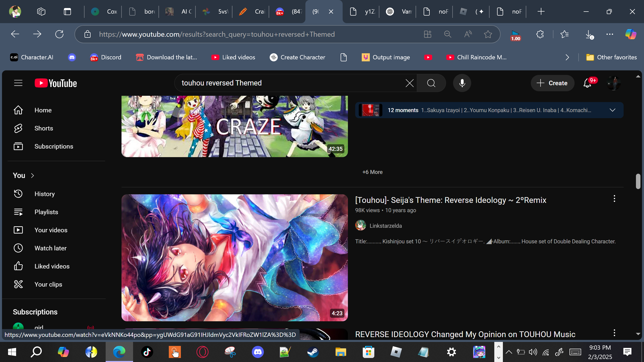
Task: Open Copilot sidebar in browser
Action: pyautogui.click(x=631, y=34)
